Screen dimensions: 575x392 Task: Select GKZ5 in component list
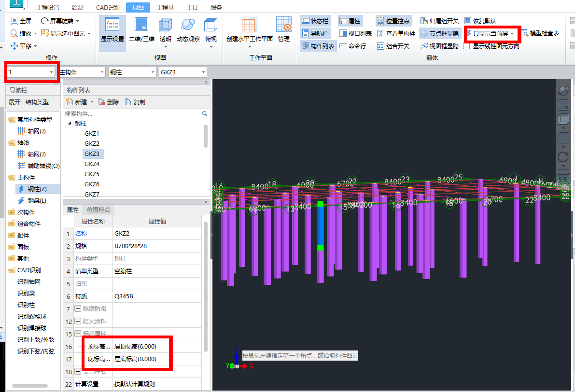pos(92,174)
